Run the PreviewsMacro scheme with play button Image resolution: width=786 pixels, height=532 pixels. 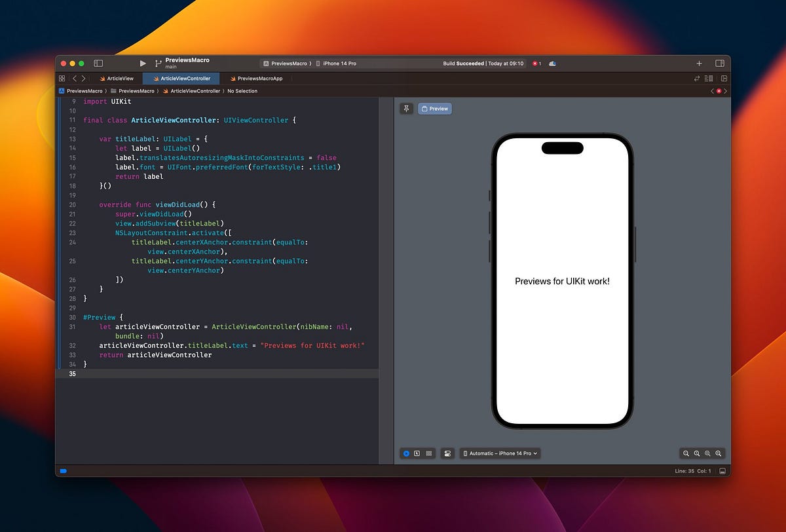click(x=142, y=63)
